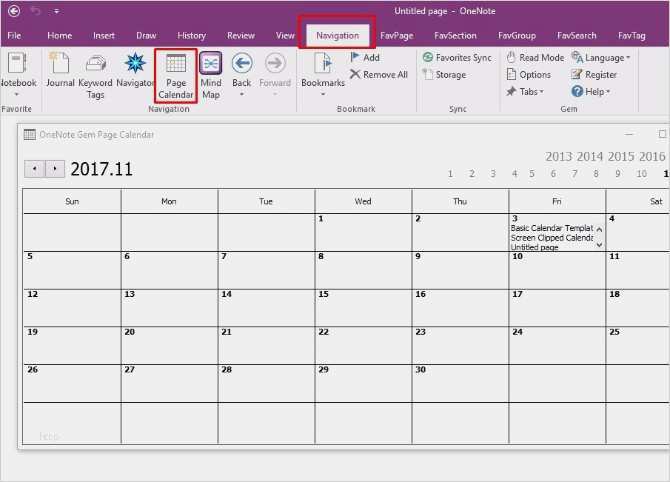This screenshot has width=670, height=482.
Task: Open the Draw ribbon tab
Action: click(146, 35)
